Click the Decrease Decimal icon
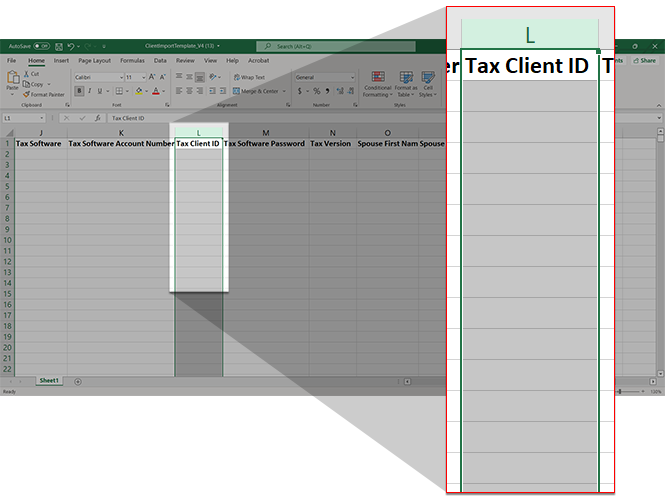The image size is (665, 497). tap(350, 91)
